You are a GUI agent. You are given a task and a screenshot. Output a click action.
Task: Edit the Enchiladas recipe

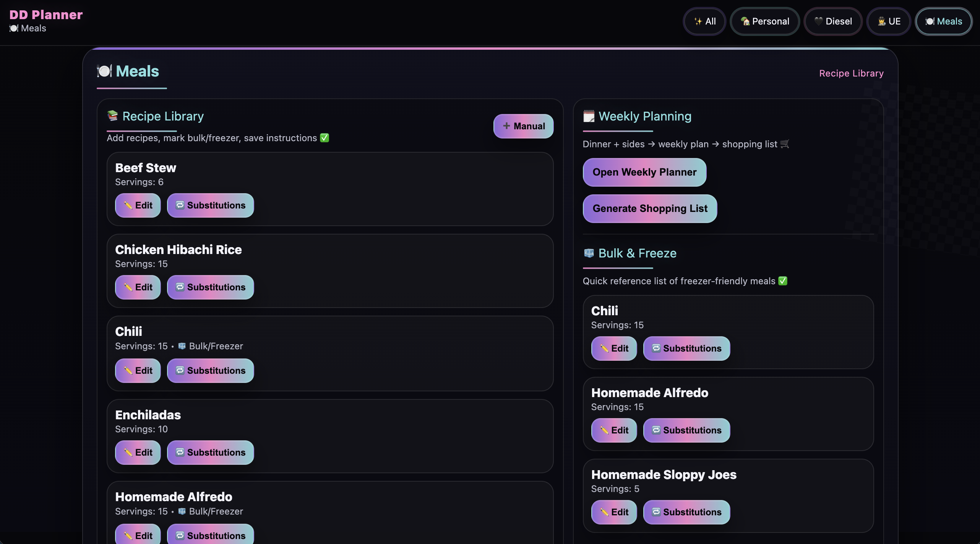click(138, 453)
